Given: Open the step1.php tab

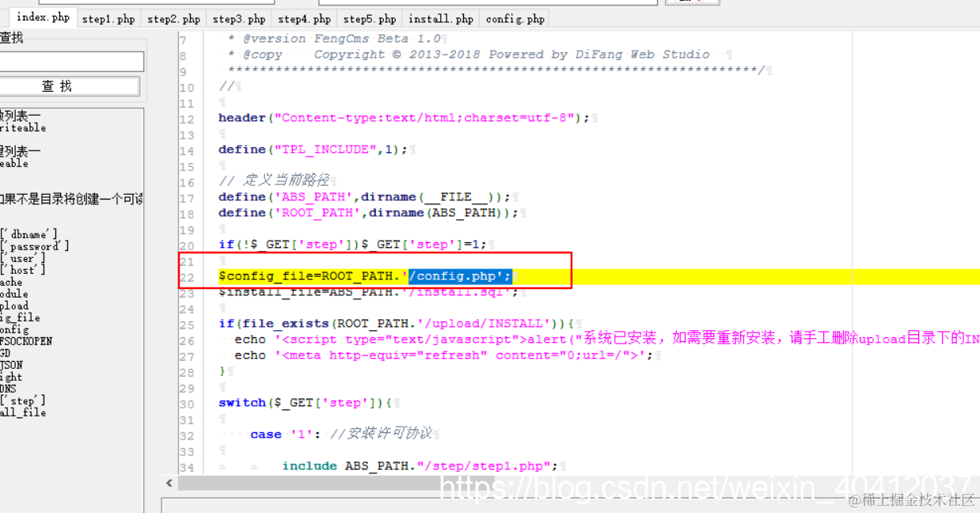Looking at the screenshot, I should pyautogui.click(x=108, y=19).
